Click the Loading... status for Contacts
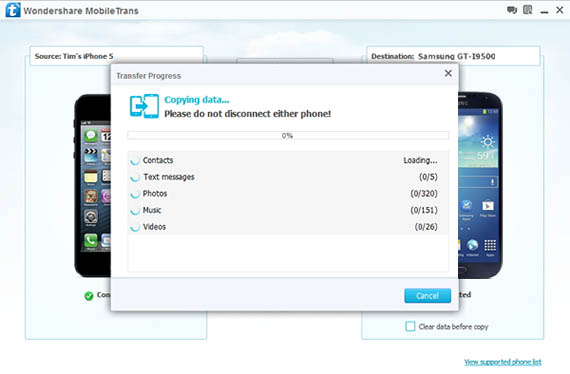 [420, 160]
